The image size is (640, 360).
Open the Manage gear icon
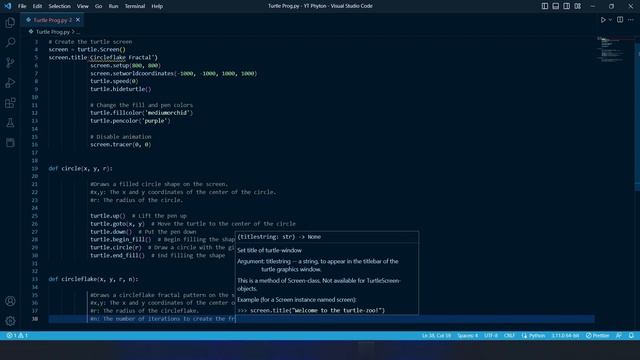tap(10, 321)
